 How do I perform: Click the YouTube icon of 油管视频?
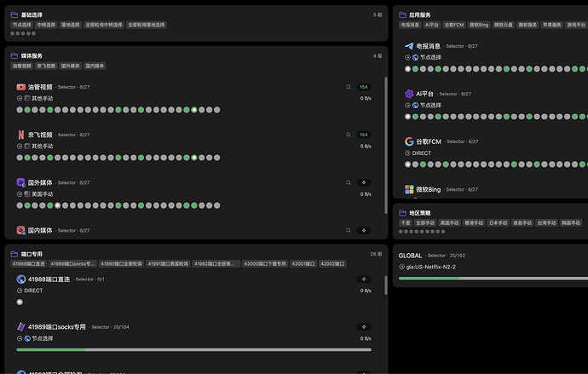tap(21, 87)
